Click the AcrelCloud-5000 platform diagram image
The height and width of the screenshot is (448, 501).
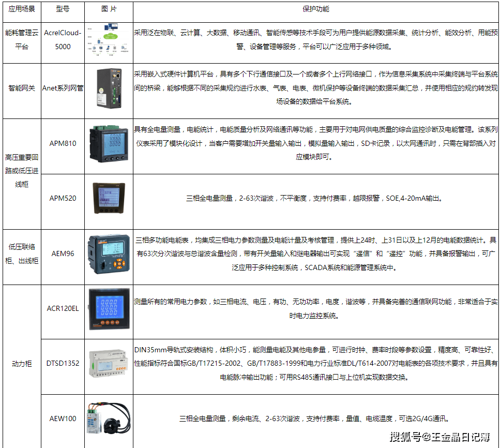point(108,40)
